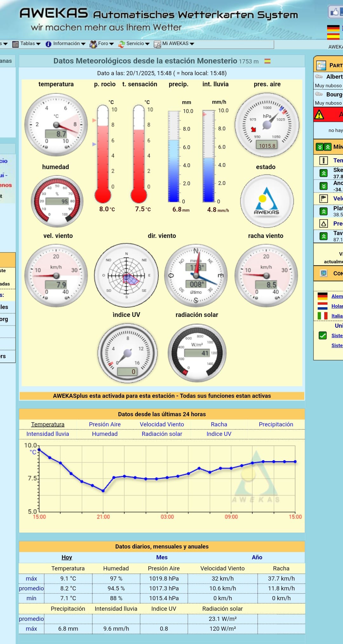Click the station altitude "1753 m"
The height and width of the screenshot is (644, 343).
coord(249,61)
